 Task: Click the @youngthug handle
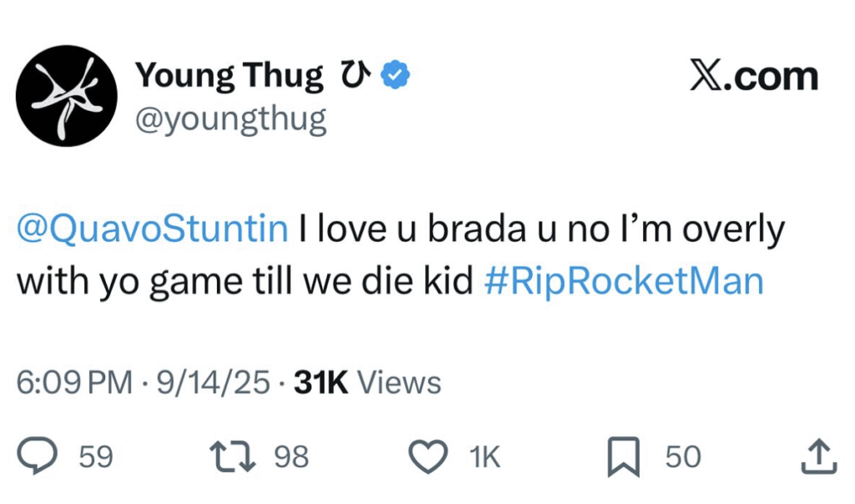pos(230,121)
